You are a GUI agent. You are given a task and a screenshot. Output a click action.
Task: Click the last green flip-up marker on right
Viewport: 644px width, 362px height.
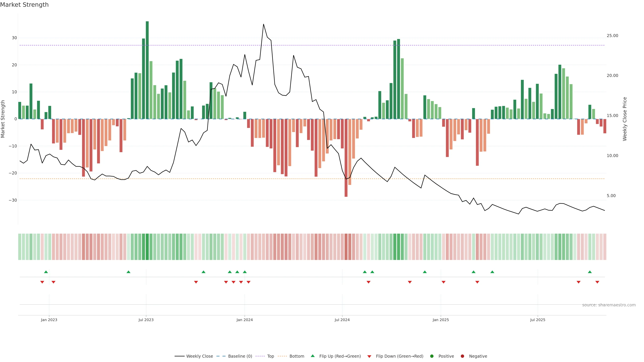point(590,272)
